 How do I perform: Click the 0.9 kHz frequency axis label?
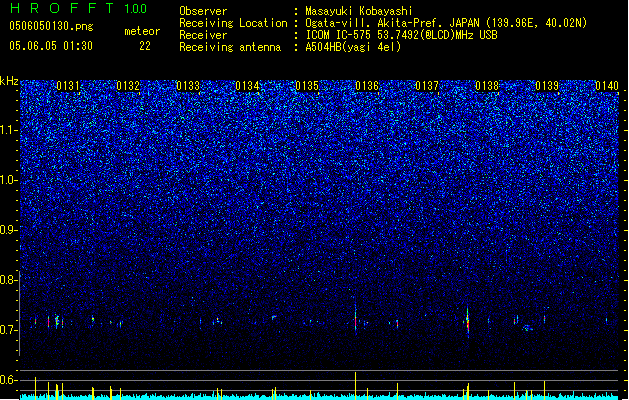coord(8,230)
